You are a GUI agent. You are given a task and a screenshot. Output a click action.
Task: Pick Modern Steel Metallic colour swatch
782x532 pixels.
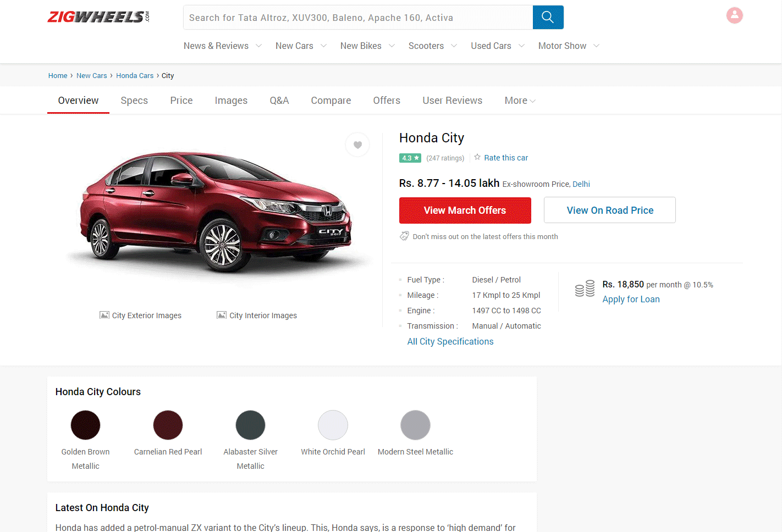[x=415, y=425]
